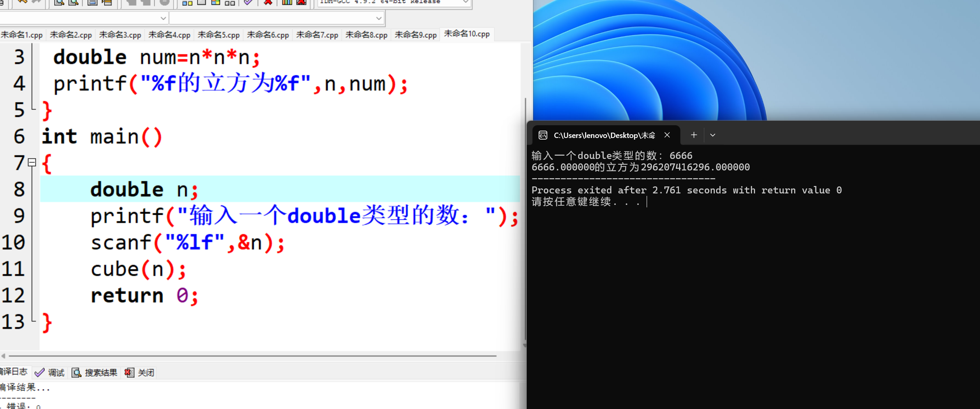Click terminal line '输入一个double类型的数: 6666'

pos(612,156)
